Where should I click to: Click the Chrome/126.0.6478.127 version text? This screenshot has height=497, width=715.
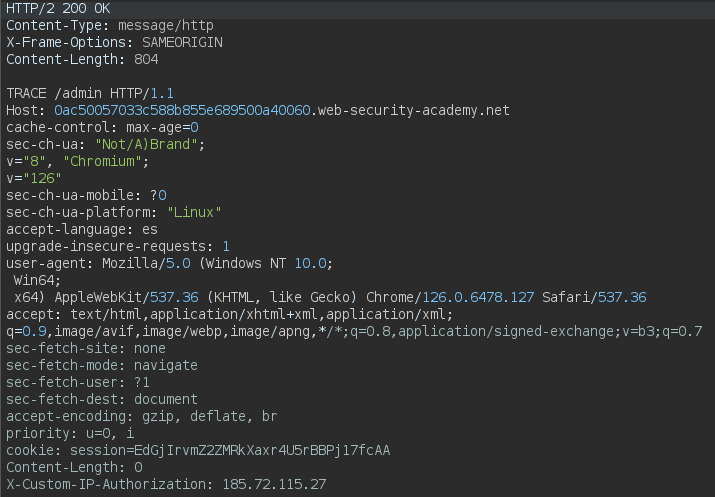coord(450,298)
